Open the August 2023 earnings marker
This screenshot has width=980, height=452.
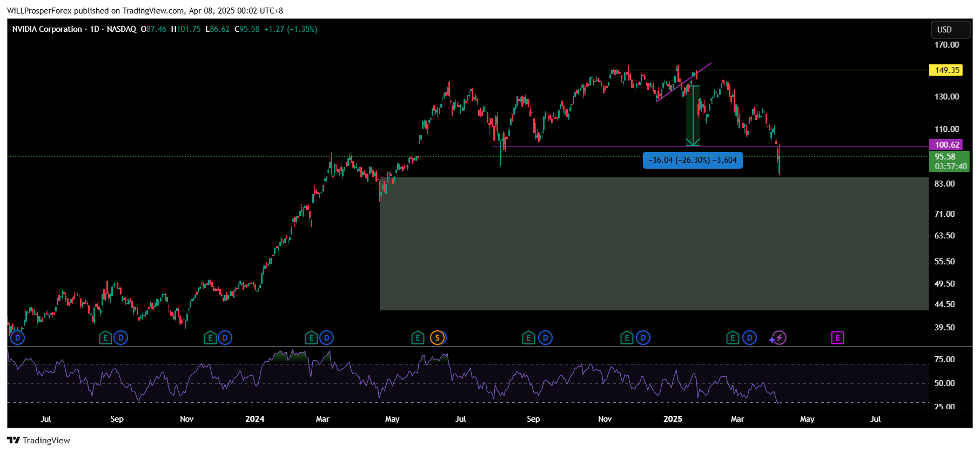[x=105, y=338]
